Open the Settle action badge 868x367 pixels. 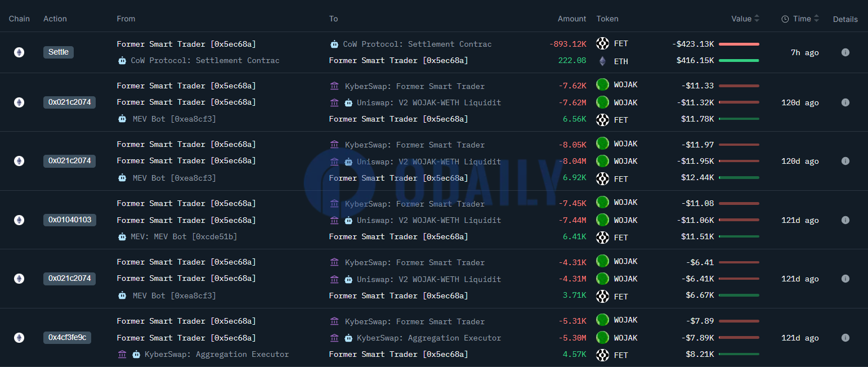coord(59,52)
